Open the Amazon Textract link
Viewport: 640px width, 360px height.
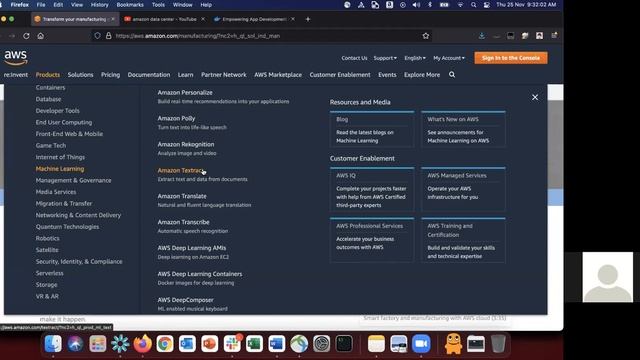click(x=180, y=170)
